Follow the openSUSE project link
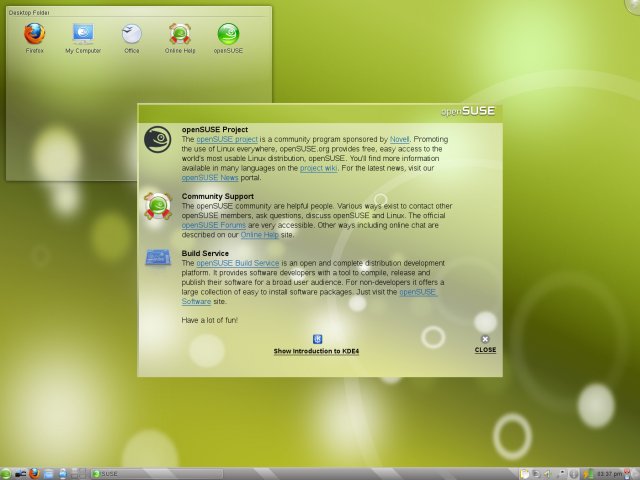This screenshot has width=640, height=480. [227, 139]
